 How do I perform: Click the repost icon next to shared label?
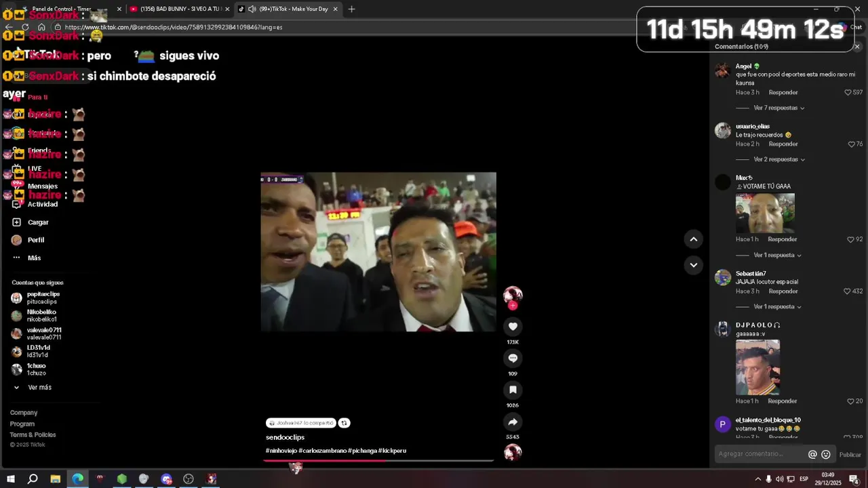click(344, 423)
